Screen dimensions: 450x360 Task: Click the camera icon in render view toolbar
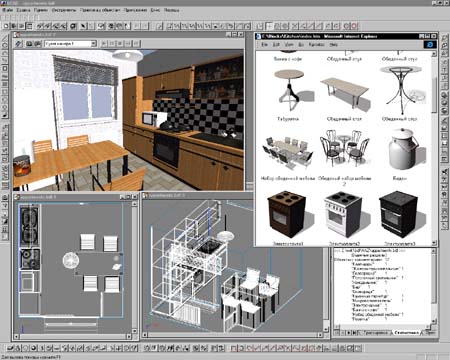[x=29, y=43]
